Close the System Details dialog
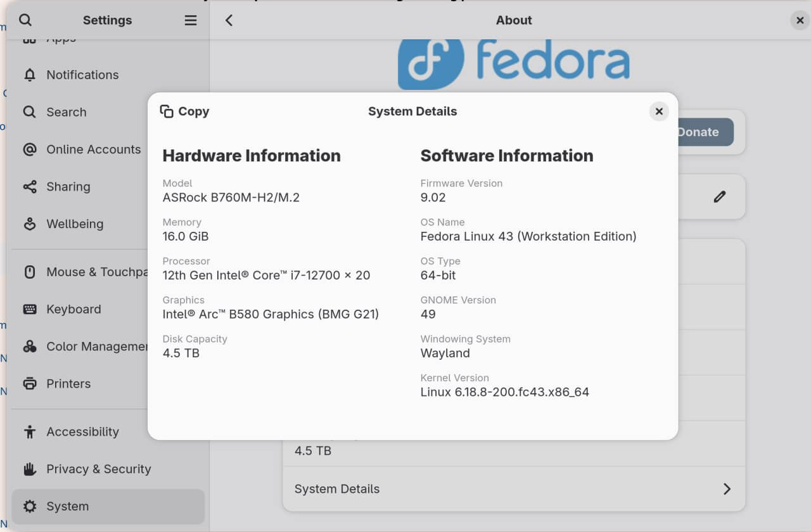Image resolution: width=811 pixels, height=532 pixels. (x=659, y=111)
